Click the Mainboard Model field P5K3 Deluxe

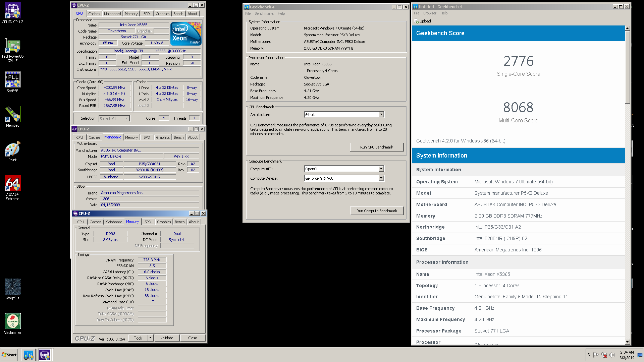click(131, 156)
